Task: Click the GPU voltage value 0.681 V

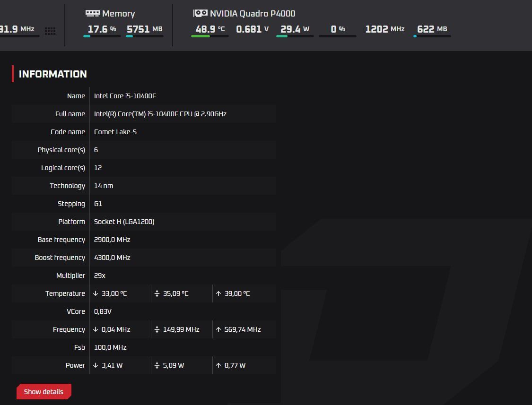Action: [253, 29]
